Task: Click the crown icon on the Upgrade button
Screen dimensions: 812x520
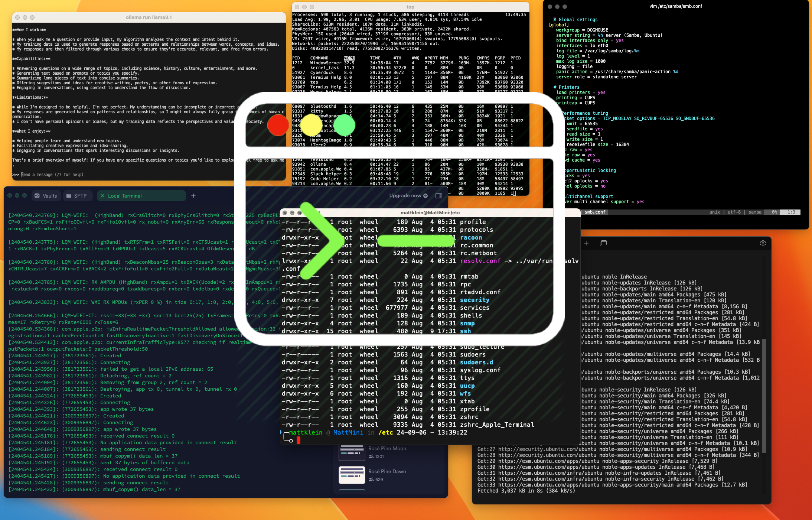Action: (425, 196)
